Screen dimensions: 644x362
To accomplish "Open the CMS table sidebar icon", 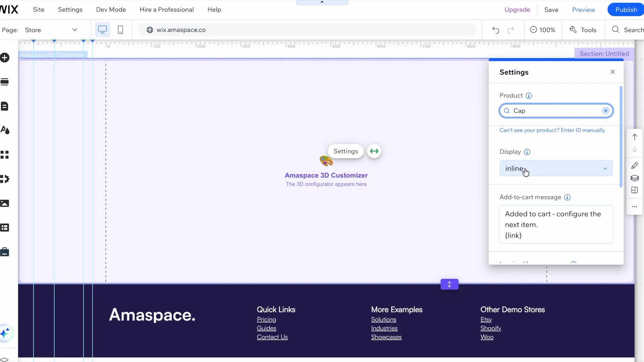I will [x=5, y=228].
